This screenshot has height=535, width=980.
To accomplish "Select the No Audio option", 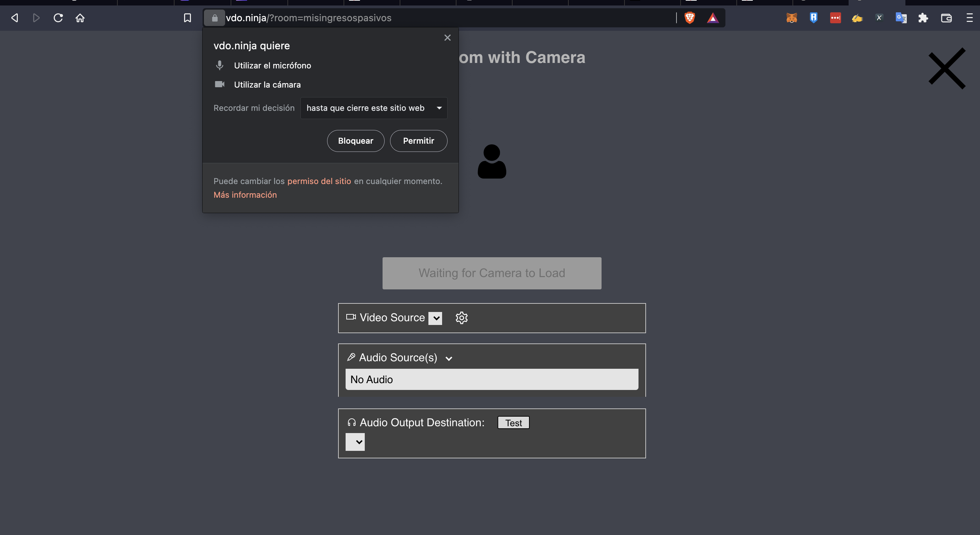I will coord(491,379).
